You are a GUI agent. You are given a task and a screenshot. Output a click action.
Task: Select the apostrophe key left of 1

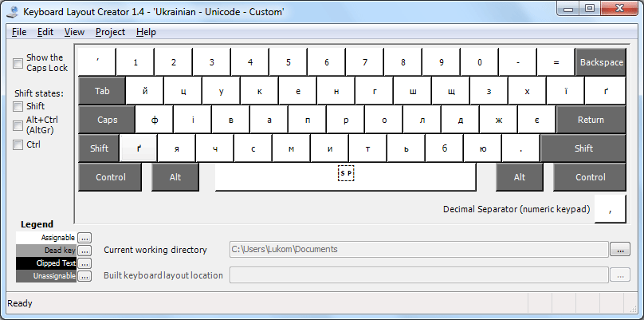[97, 62]
